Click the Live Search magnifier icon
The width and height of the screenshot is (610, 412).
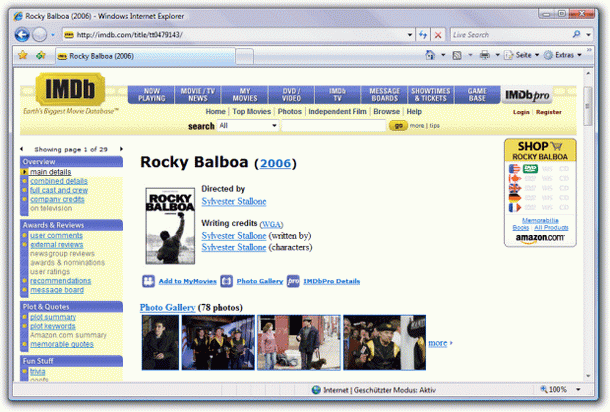577,35
